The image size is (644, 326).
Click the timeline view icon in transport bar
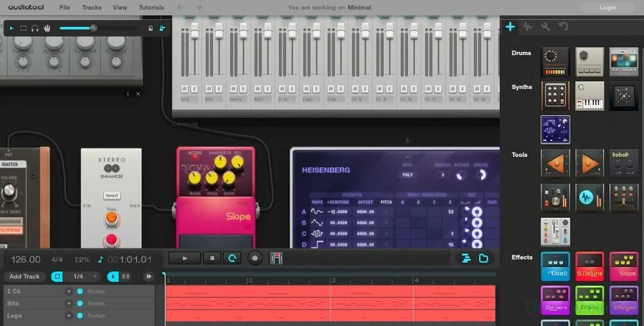(466, 258)
